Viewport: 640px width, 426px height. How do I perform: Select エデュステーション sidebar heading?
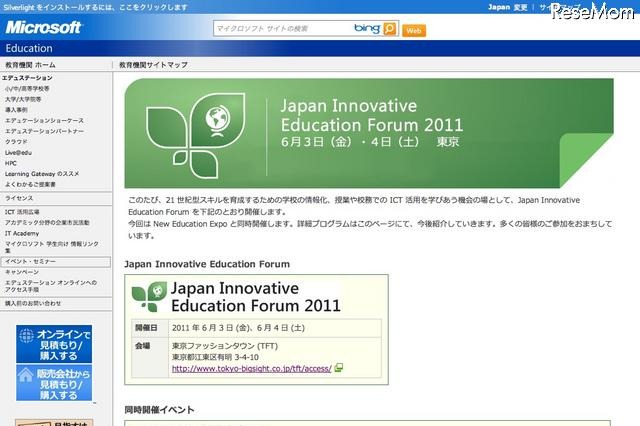coord(27,78)
